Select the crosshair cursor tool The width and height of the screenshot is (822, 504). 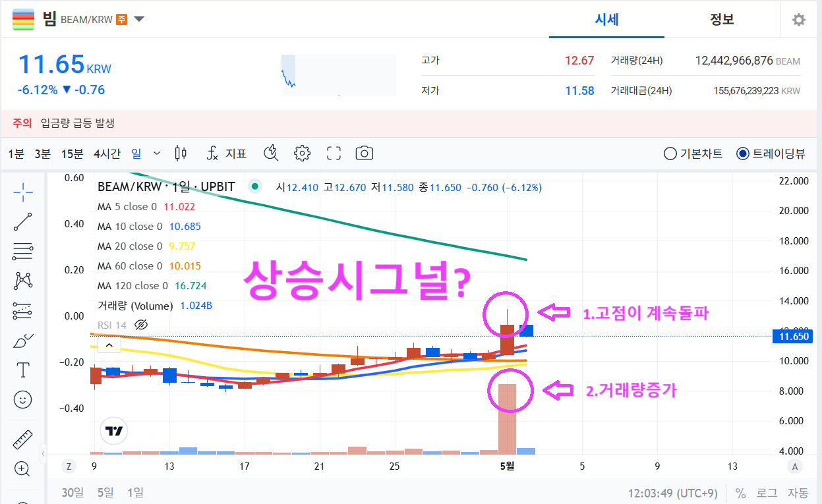(x=22, y=192)
